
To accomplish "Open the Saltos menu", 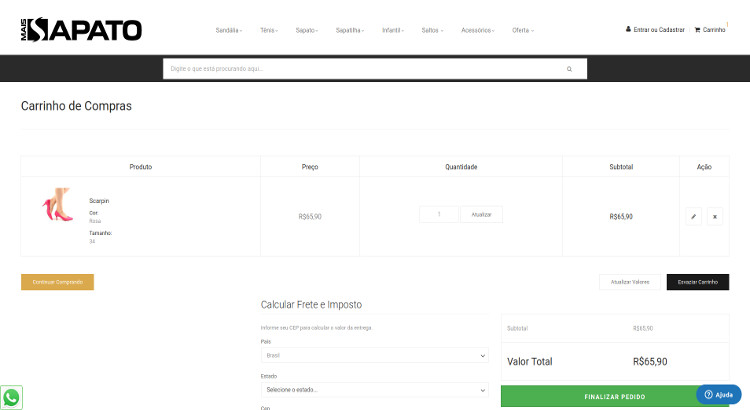I will point(432,30).
